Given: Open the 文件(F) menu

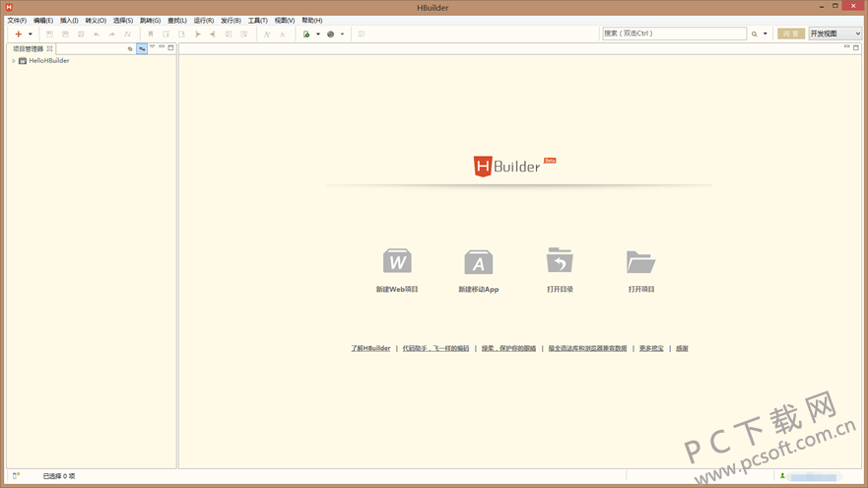Looking at the screenshot, I should 17,21.
